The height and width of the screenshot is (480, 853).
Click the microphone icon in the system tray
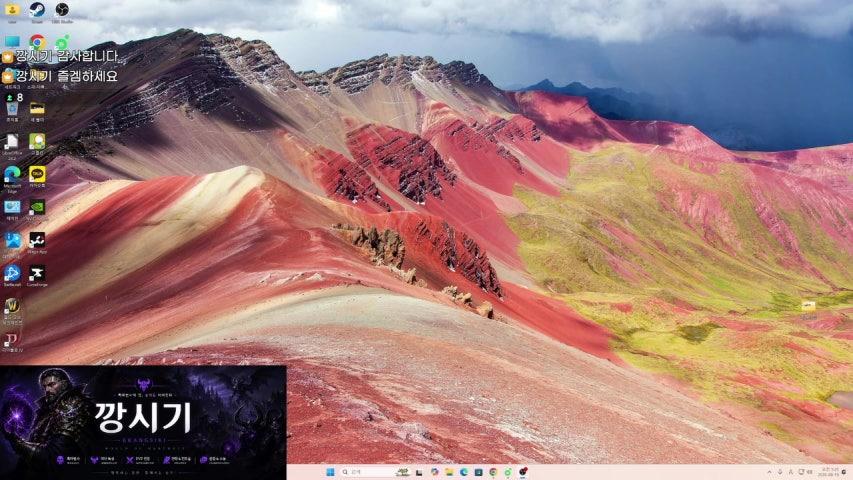(780, 472)
